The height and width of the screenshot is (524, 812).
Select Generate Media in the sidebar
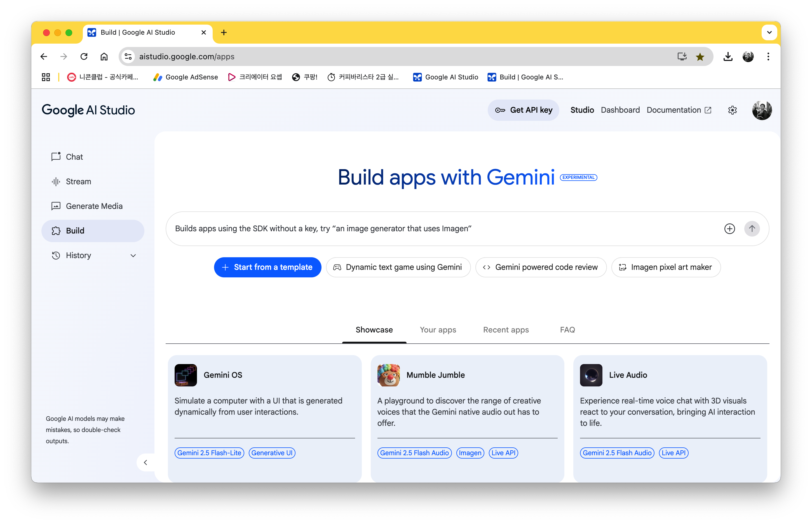(x=94, y=206)
